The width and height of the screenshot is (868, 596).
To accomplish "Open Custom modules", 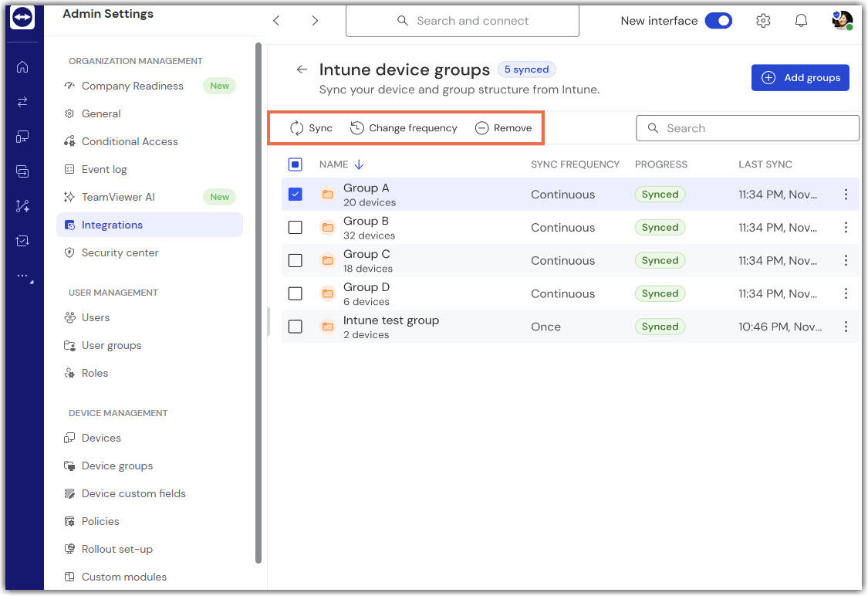I will coord(150,577).
